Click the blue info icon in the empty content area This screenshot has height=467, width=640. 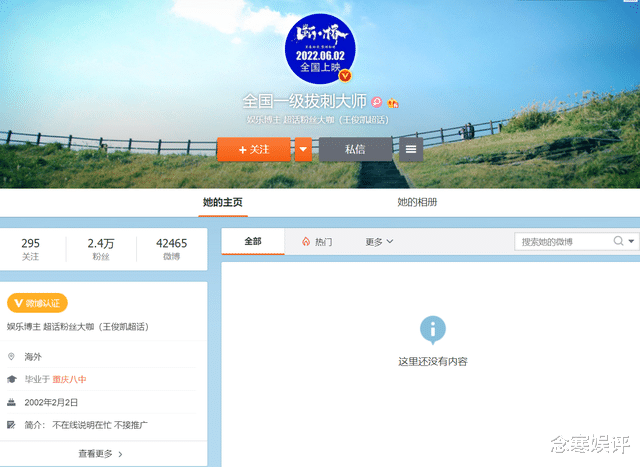433,330
